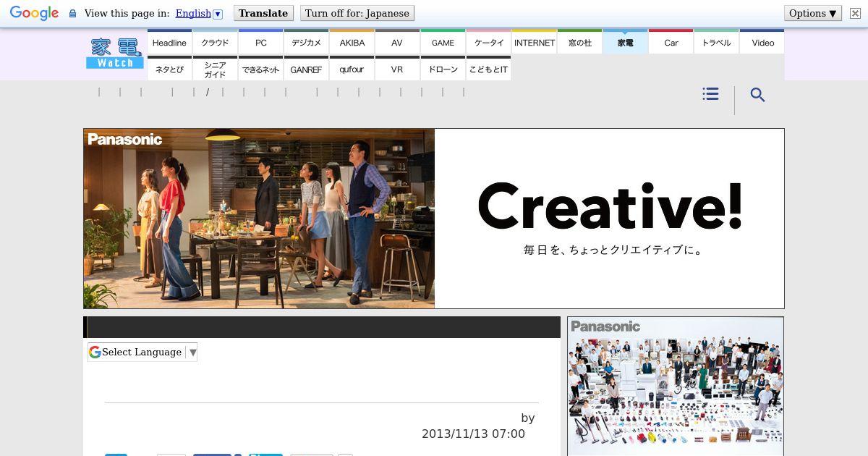Open the ドローン link
The image size is (868, 456).
443,69
